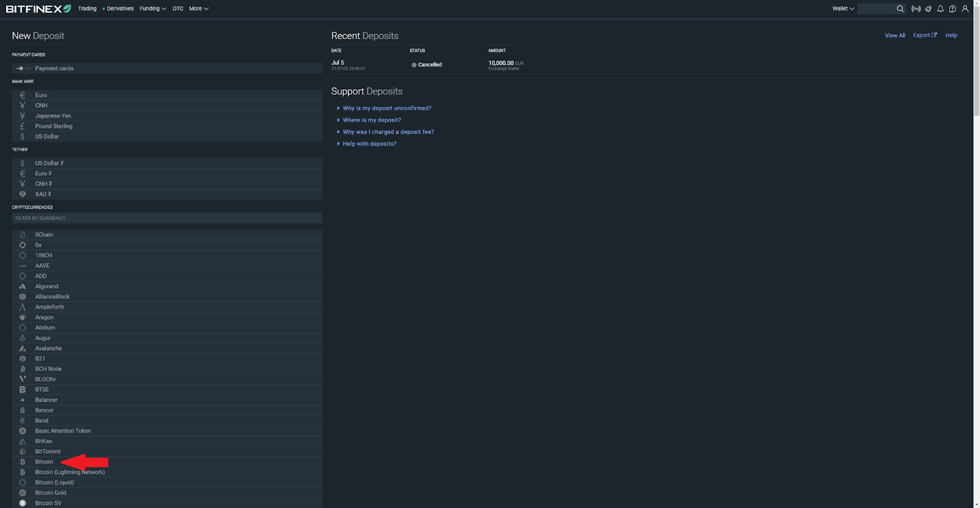
Task: Select the Balancer row
Action: pyautogui.click(x=167, y=400)
